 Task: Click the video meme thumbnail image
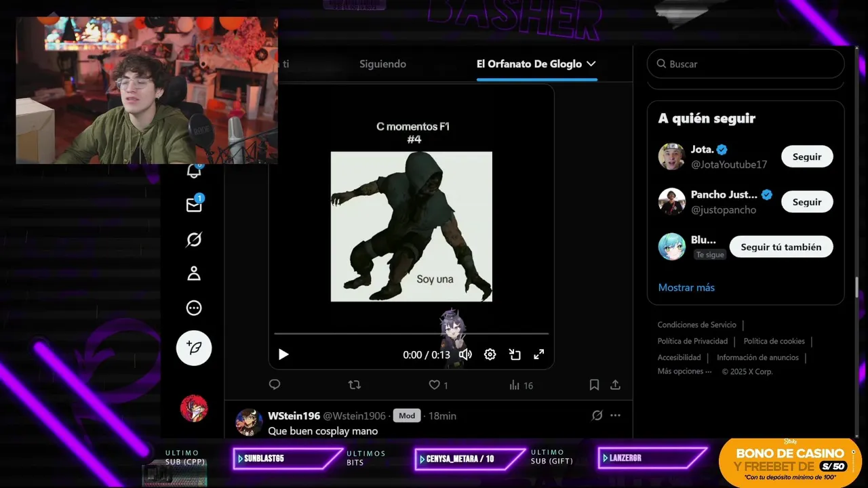coord(411,226)
